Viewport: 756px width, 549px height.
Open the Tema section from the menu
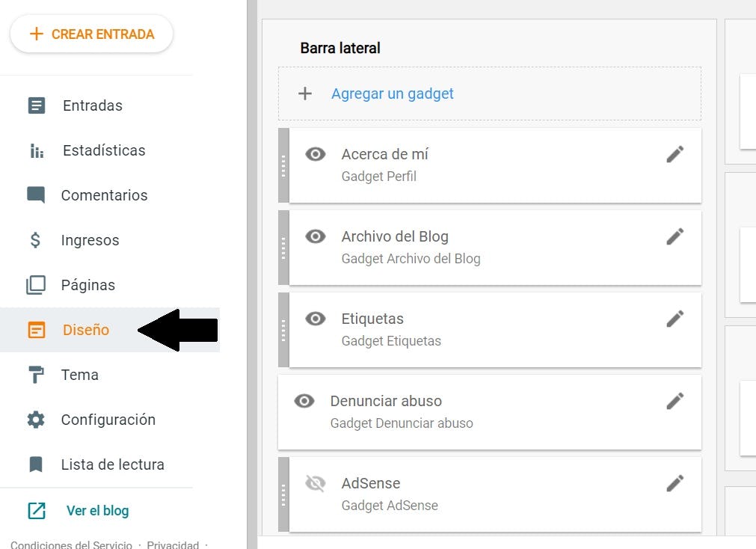coord(79,375)
